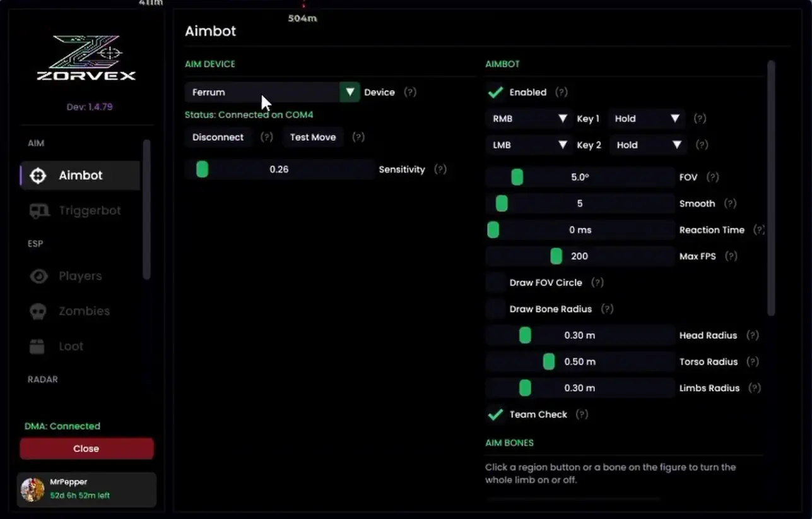Screen dimensions: 812x519
Task: Click the Smooth slider handle
Action: [x=502, y=203]
